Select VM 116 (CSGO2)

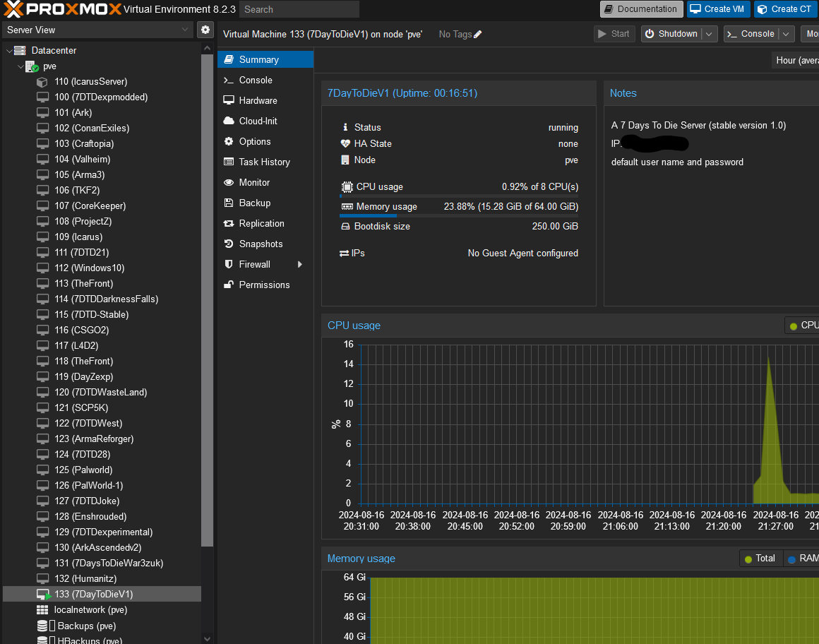pyautogui.click(x=102, y=330)
